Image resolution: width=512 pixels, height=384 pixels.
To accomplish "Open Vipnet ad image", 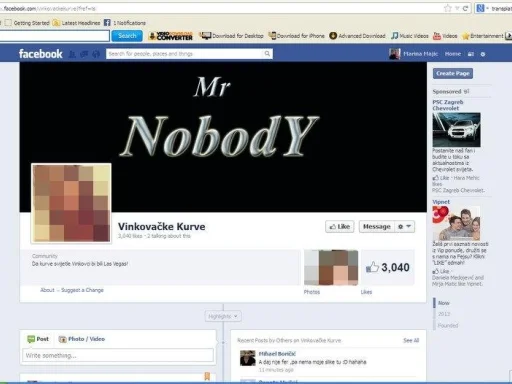I will (x=456, y=223).
